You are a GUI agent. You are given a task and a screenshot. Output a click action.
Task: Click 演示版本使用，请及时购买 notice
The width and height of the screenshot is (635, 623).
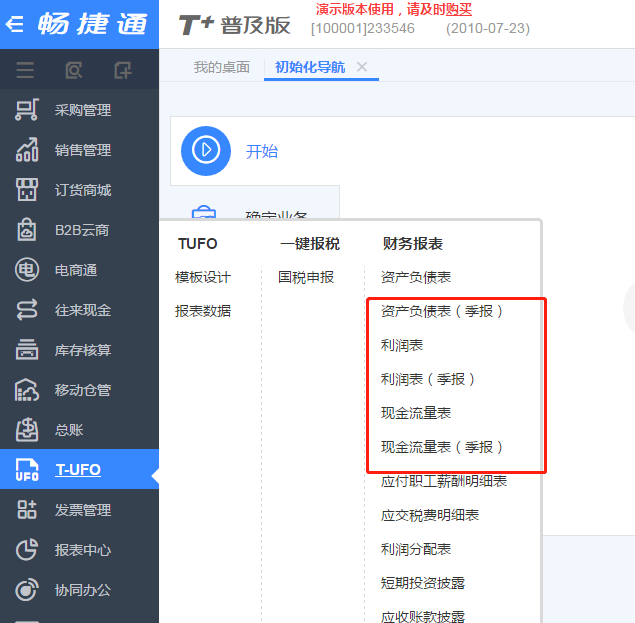pyautogui.click(x=394, y=9)
